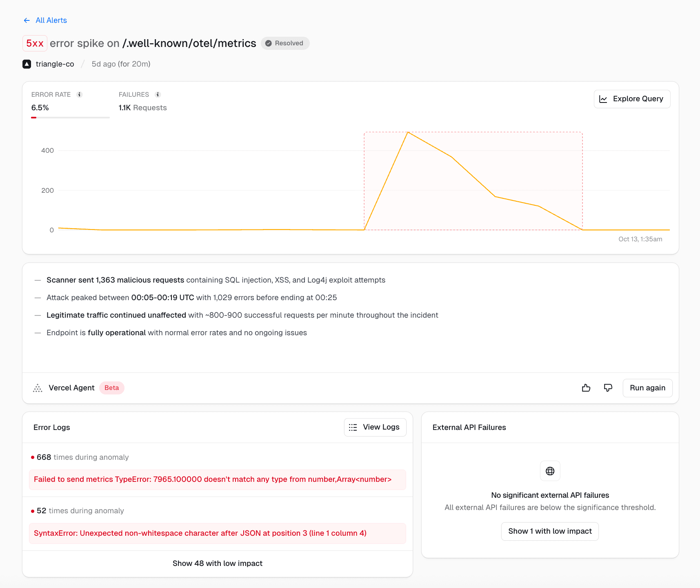Viewport: 700px width, 588px height.
Task: Click the Failures info icon
Action: 158,95
